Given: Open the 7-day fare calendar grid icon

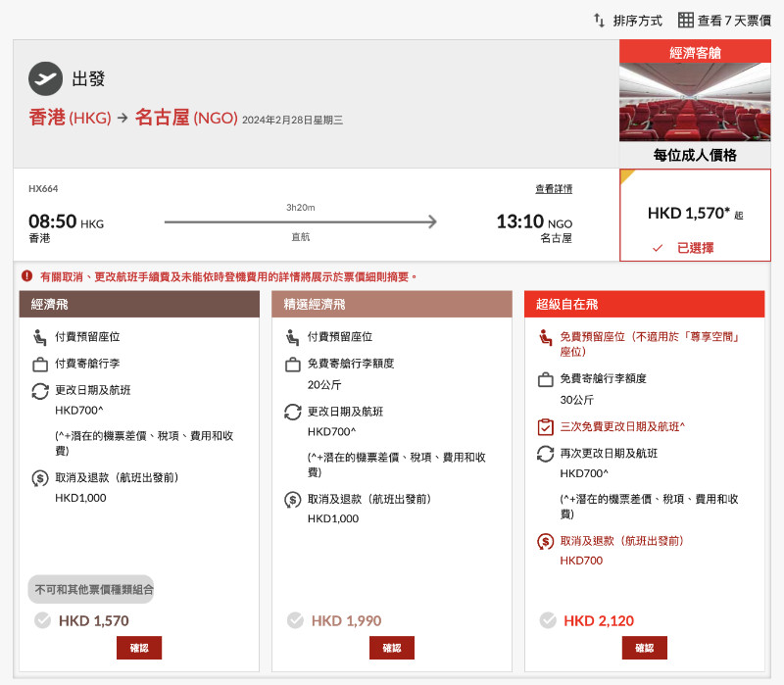Looking at the screenshot, I should pyautogui.click(x=685, y=20).
